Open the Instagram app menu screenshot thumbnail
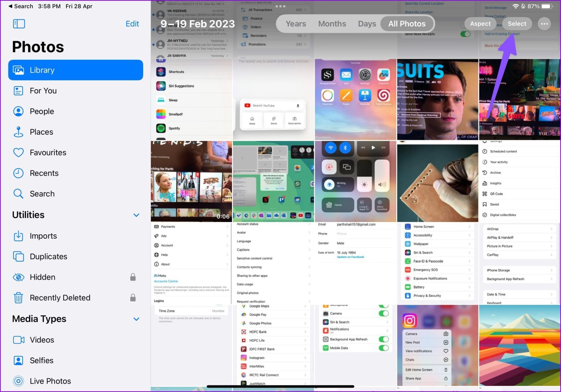 [438, 345]
